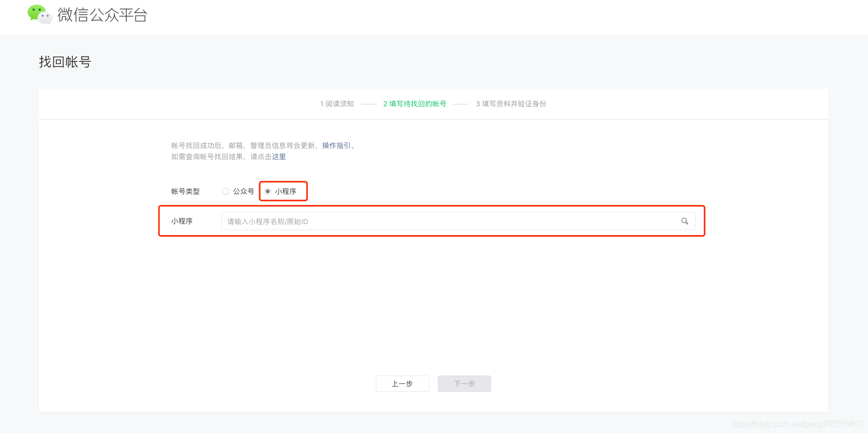The image size is (868, 433).
Task: Click step 3 填写资料并验证身份
Action: (x=511, y=104)
